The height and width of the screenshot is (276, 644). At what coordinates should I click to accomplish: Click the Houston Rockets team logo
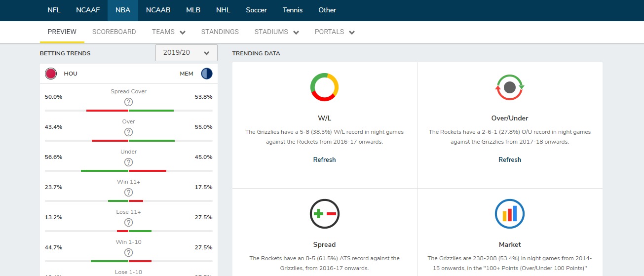(51, 74)
